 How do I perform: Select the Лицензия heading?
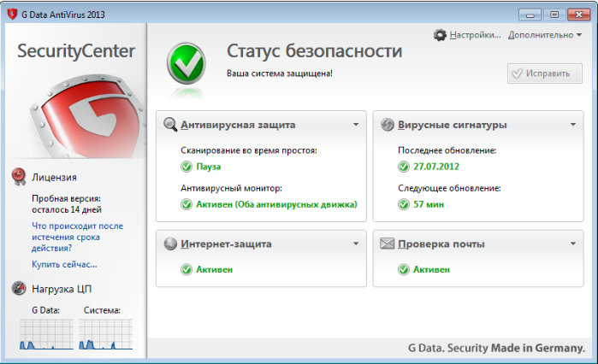tap(54, 178)
